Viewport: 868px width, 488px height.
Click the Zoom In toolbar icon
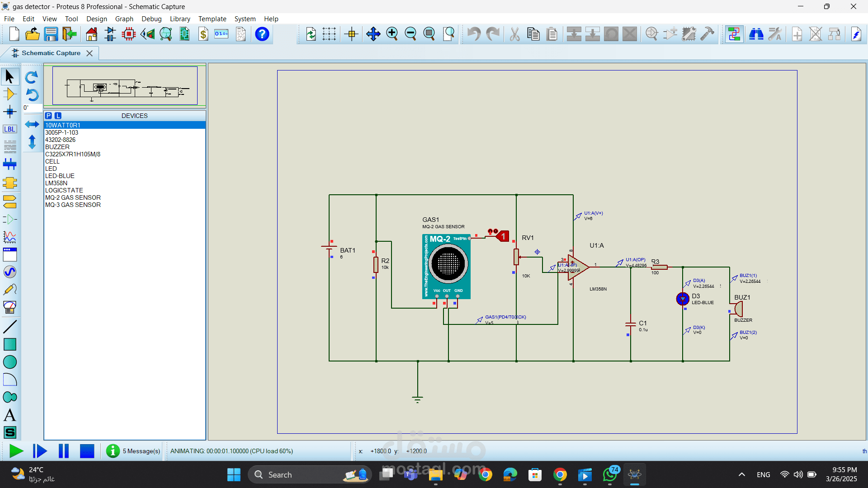(392, 34)
